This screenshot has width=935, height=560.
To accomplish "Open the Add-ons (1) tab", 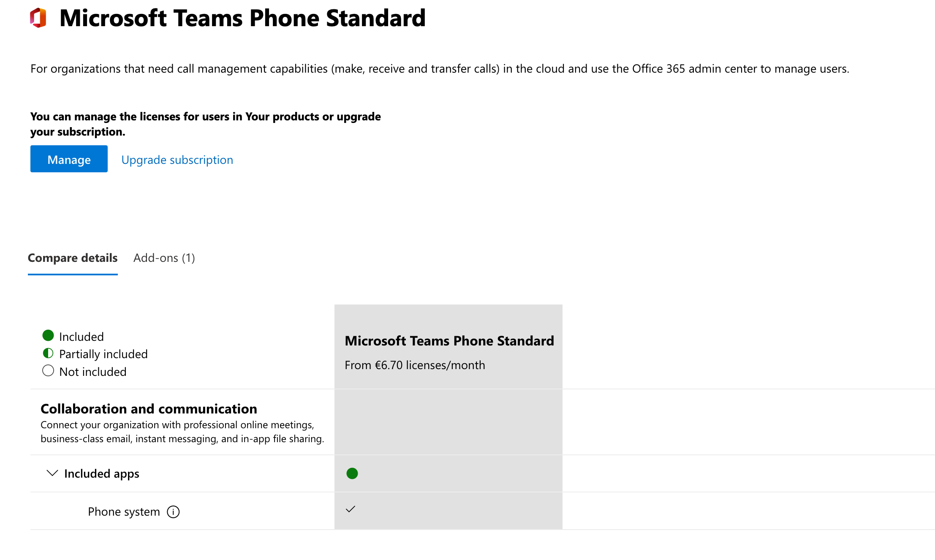I will [164, 258].
